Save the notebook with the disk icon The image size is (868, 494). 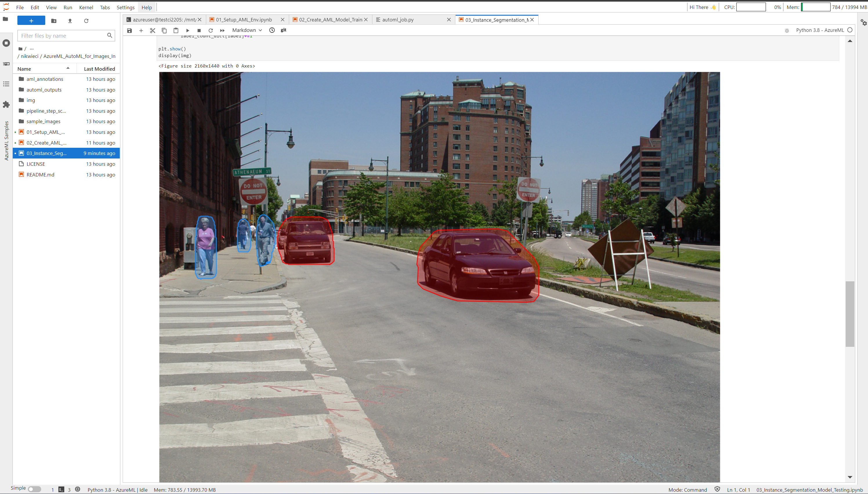(129, 30)
